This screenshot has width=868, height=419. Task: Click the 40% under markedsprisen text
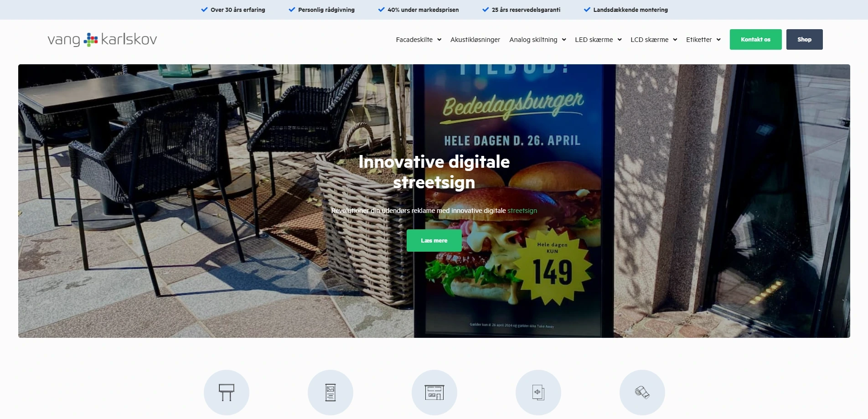tap(423, 10)
